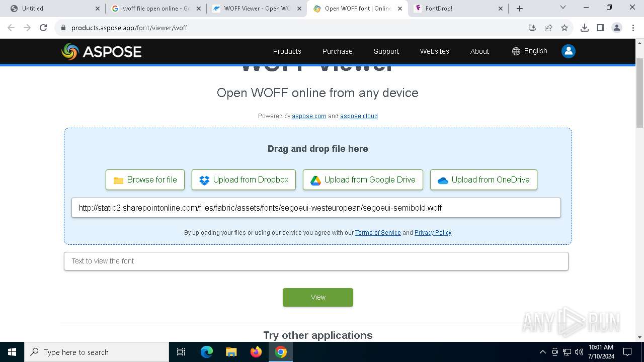Click Upload from Google Drive

[x=363, y=180]
